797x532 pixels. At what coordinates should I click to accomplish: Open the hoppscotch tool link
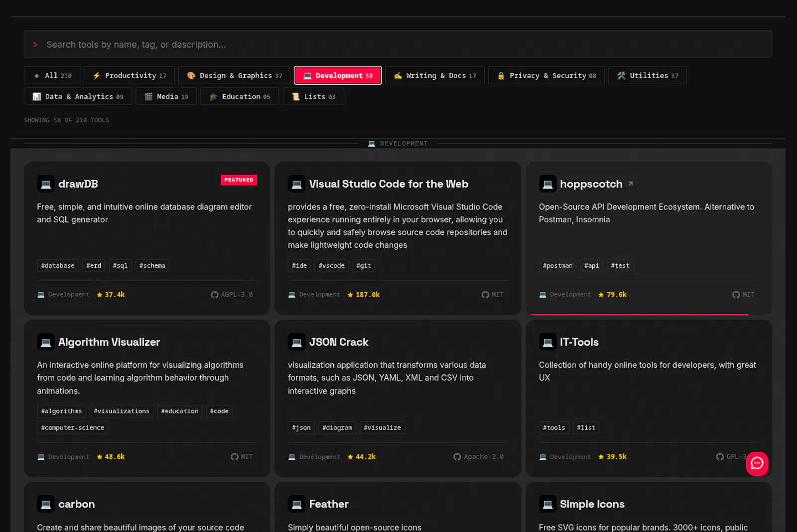tap(591, 184)
